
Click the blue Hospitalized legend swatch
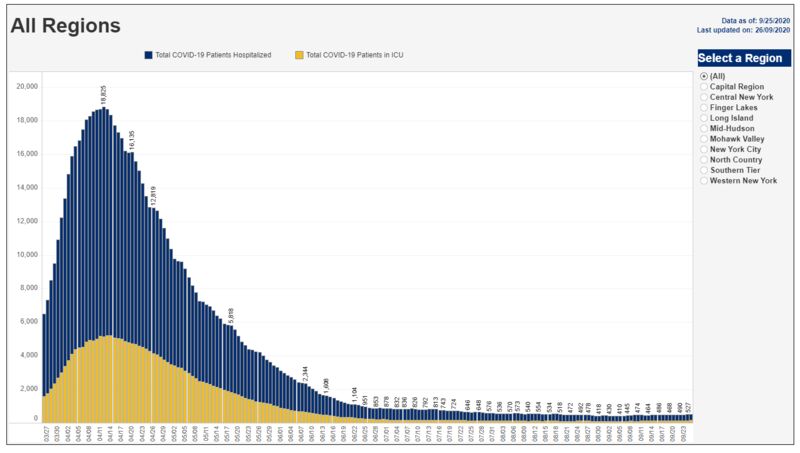point(148,55)
